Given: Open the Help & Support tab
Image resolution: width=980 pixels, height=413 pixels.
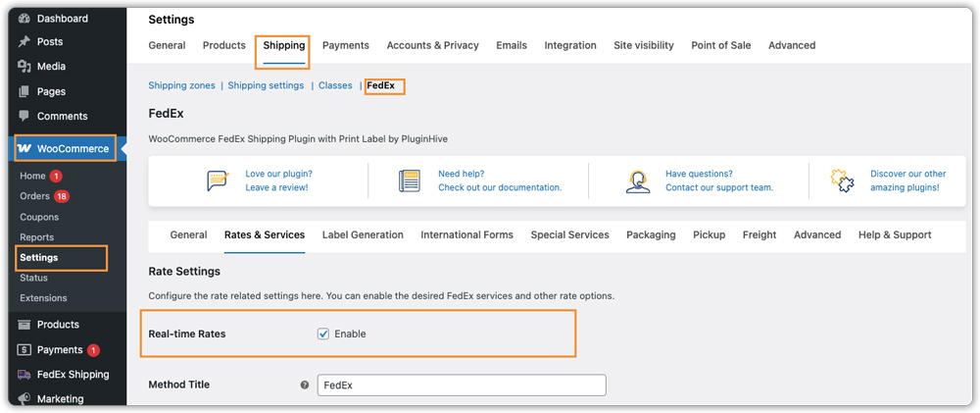Looking at the screenshot, I should click(895, 234).
